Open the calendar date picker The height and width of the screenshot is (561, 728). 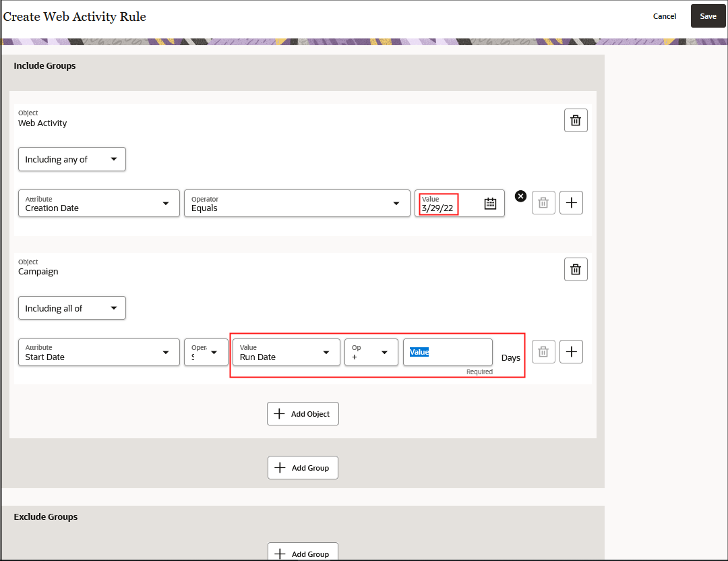point(490,204)
